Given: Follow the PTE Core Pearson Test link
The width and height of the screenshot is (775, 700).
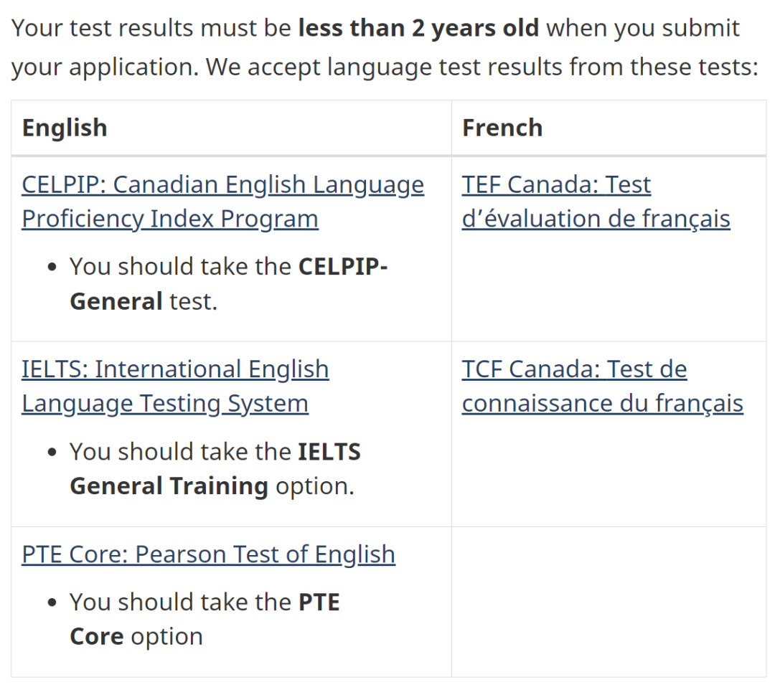Looking at the screenshot, I should pyautogui.click(x=208, y=554).
